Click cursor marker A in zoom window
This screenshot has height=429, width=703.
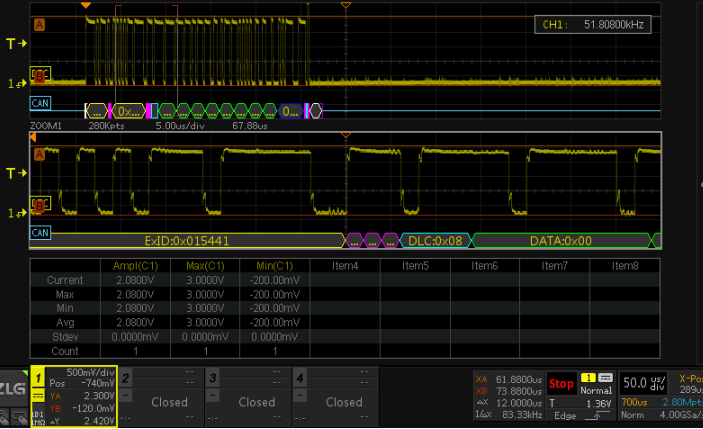[x=39, y=155]
